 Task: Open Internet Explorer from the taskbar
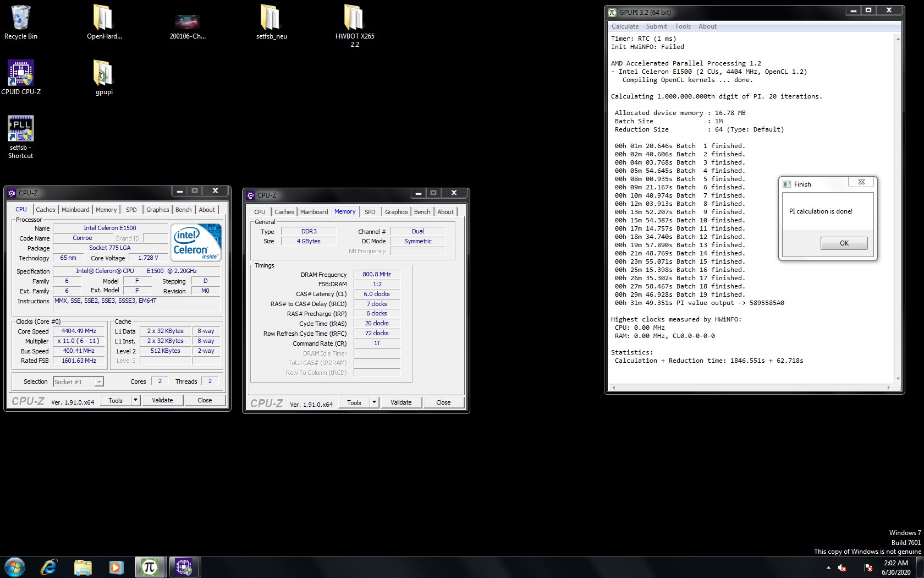pos(49,567)
